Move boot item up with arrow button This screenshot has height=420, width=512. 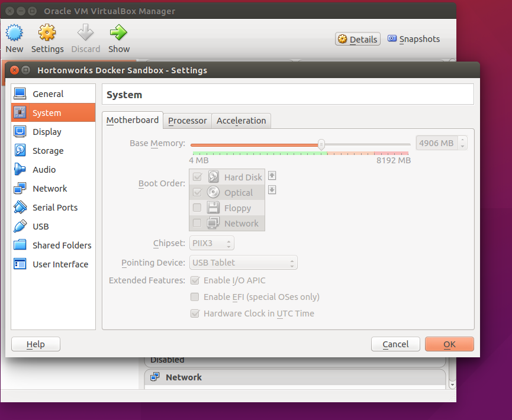point(272,176)
